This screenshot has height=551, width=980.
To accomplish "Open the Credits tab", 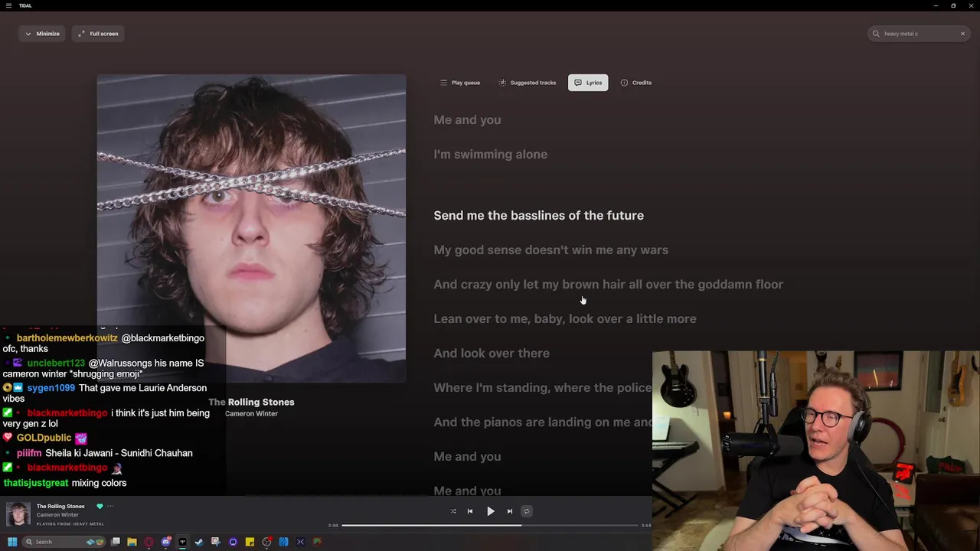I will 636,83.
